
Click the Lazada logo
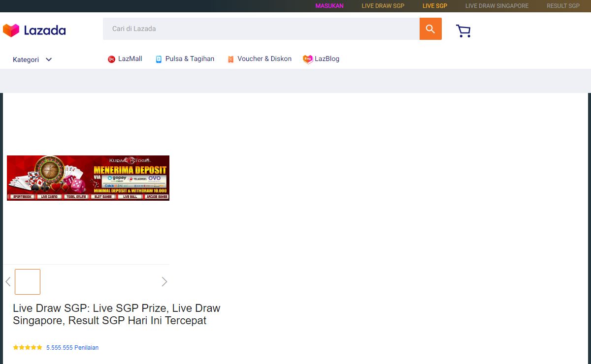(x=34, y=30)
